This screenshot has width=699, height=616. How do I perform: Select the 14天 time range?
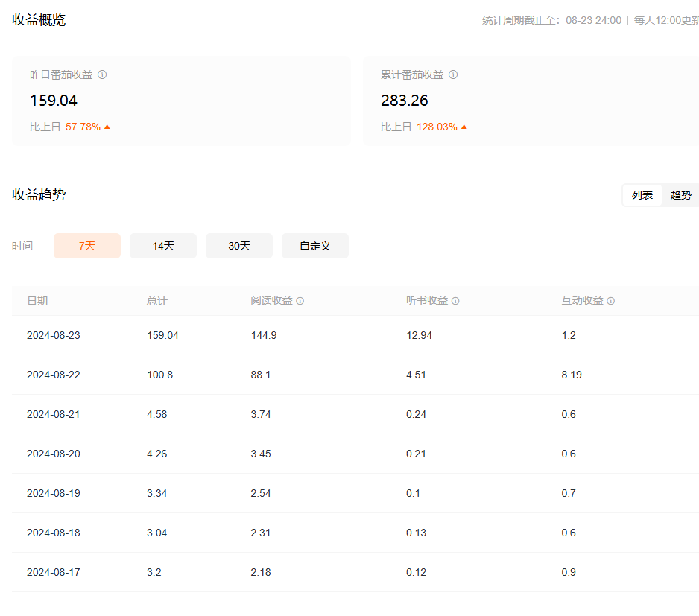tap(163, 246)
